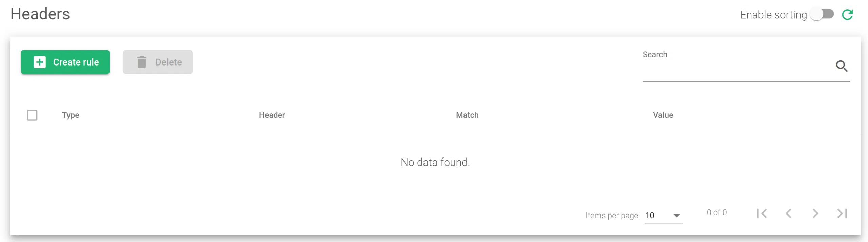This screenshot has height=242, width=868.
Task: Click the search magnifier icon
Action: [841, 66]
